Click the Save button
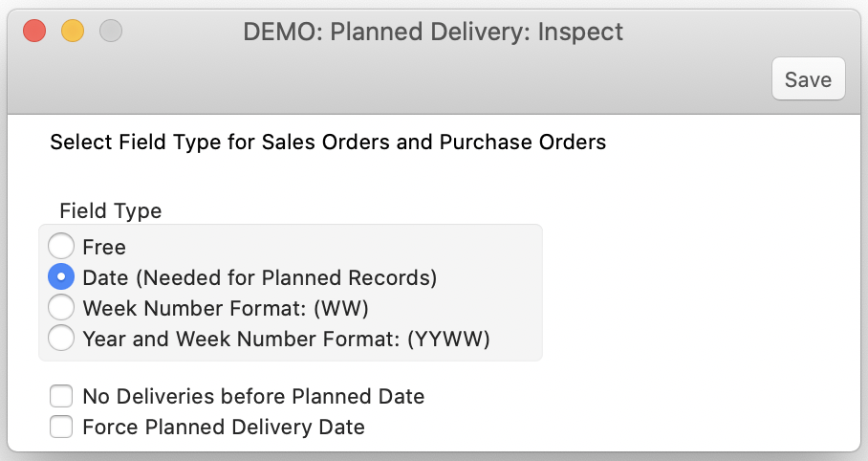The width and height of the screenshot is (868, 461). (808, 79)
